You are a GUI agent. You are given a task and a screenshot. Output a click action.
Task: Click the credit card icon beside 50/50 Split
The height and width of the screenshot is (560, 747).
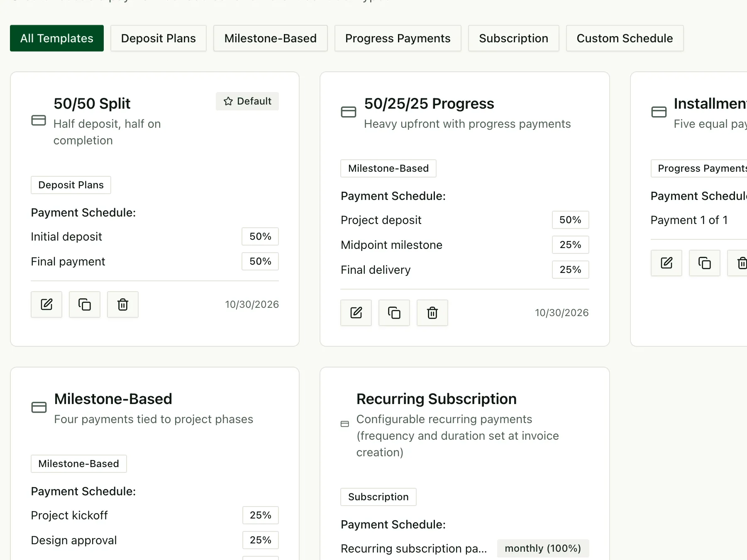point(39,120)
